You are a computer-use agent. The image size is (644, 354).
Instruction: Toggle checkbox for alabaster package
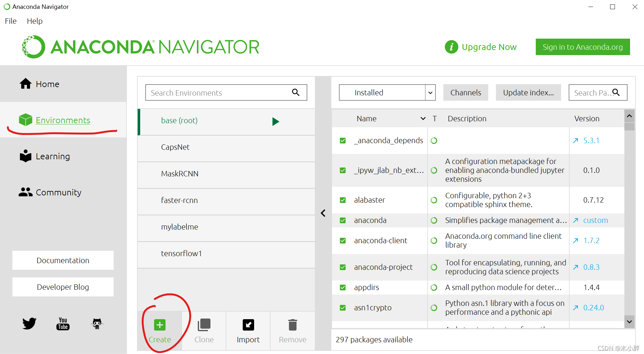pyautogui.click(x=344, y=200)
